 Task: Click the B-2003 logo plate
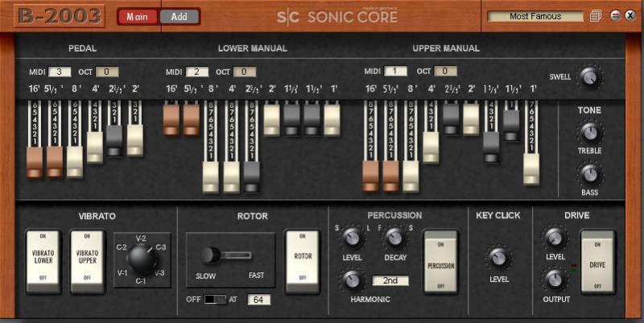(60, 16)
